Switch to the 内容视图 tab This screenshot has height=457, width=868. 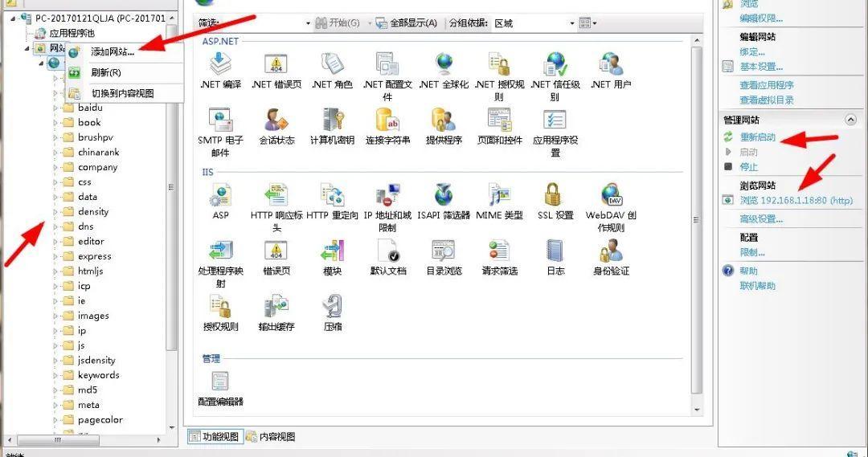(x=272, y=437)
